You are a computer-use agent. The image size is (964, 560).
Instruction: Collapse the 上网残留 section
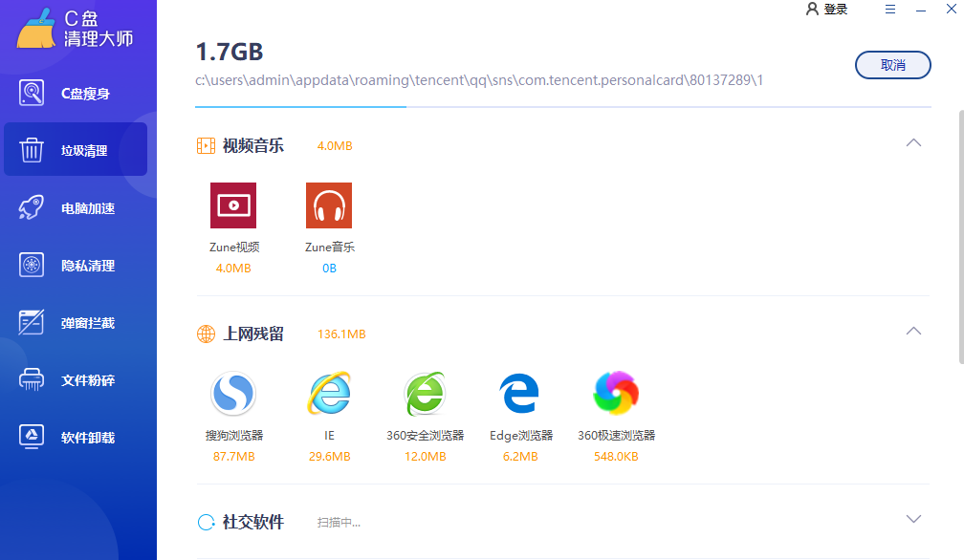(912, 329)
